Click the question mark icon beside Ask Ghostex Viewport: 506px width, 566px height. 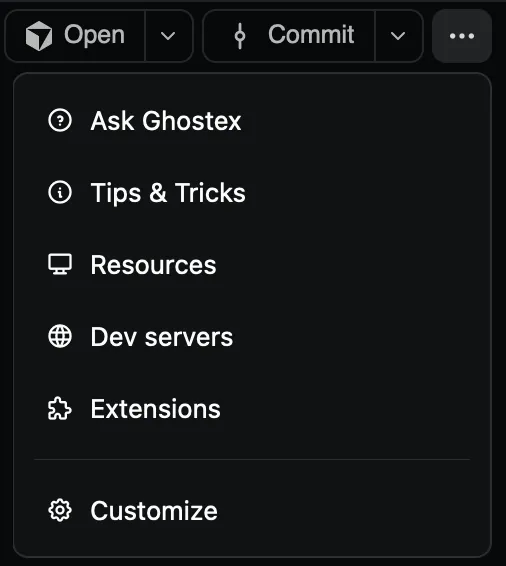[60, 120]
